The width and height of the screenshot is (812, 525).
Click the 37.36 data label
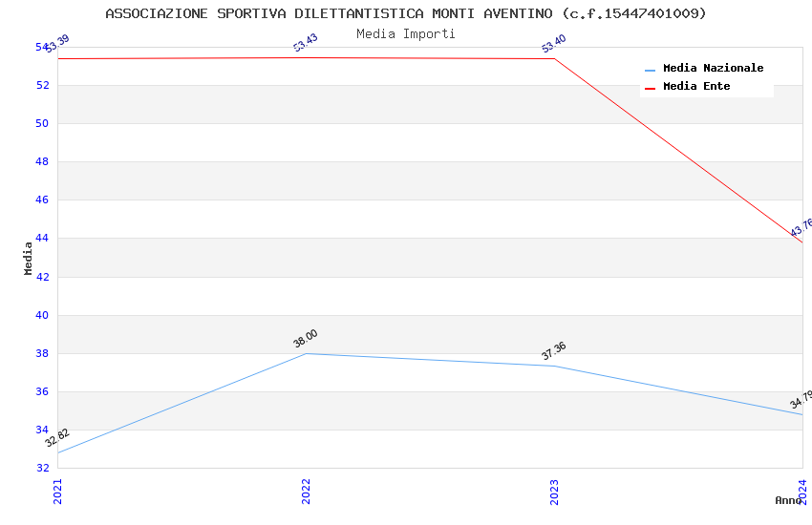pyautogui.click(x=554, y=350)
